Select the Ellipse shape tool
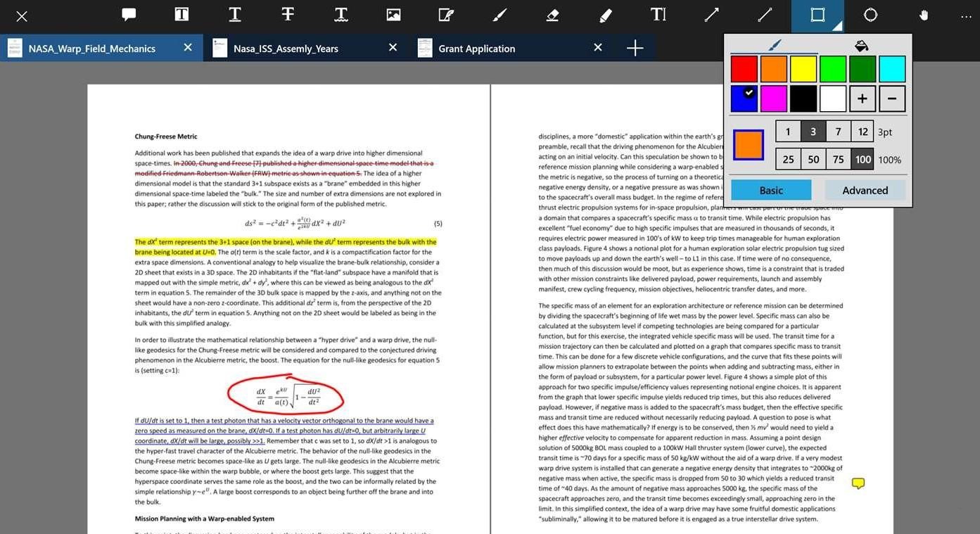Image resolution: width=980 pixels, height=534 pixels. tap(870, 14)
